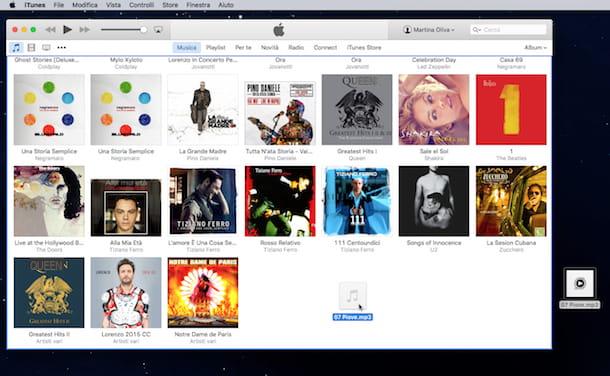This screenshot has width=610, height=376.
Task: Click the Mylo Xyloto album title
Action: (126, 60)
